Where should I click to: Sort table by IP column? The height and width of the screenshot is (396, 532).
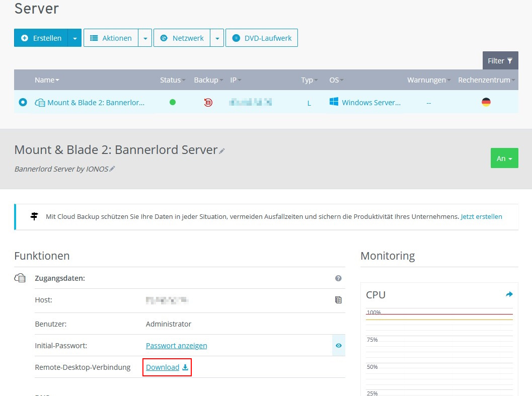(236, 80)
